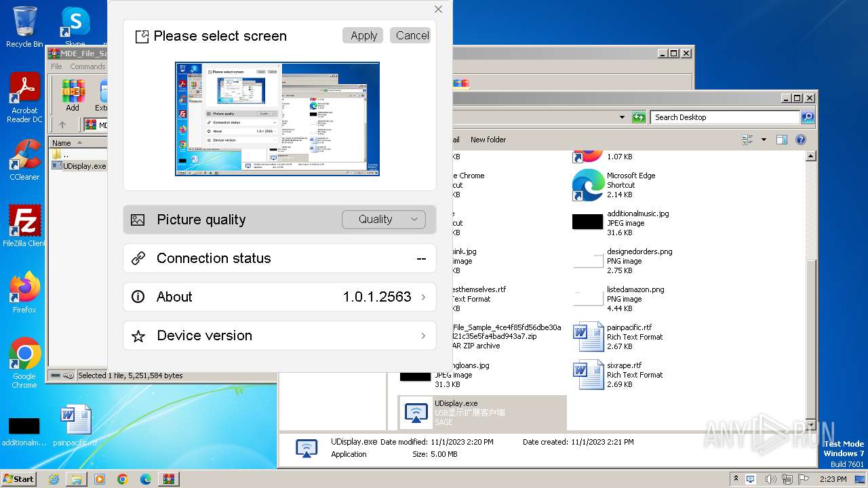Open CCleaner desktop icon
Screen dimensions: 868x488
(x=24, y=160)
